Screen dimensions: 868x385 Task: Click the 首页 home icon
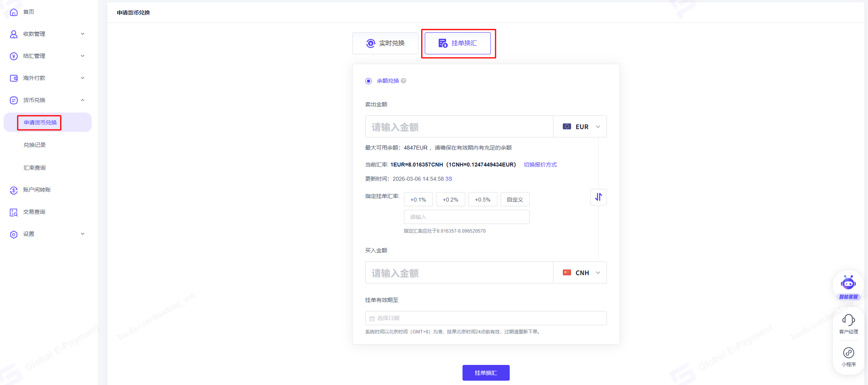coord(14,12)
